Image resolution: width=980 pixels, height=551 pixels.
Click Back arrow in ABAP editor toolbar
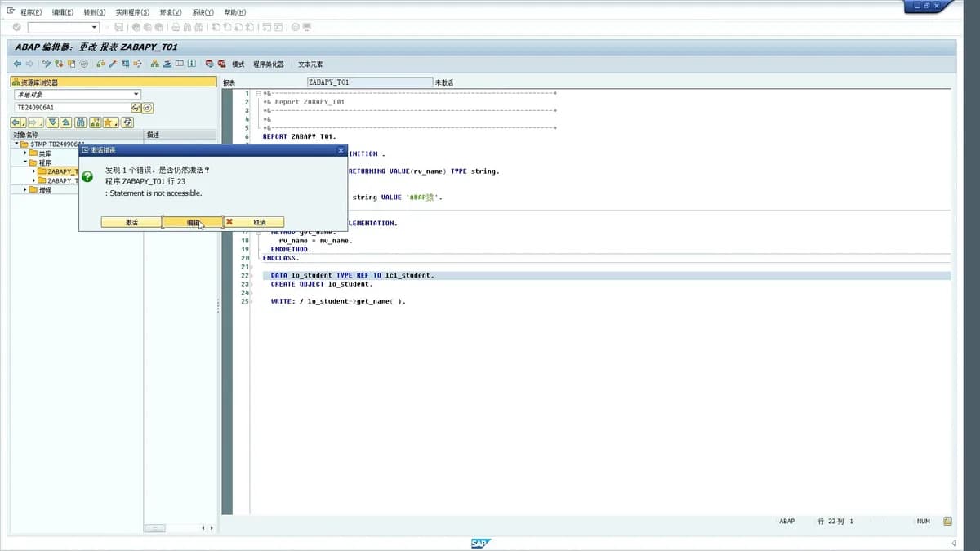coord(18,64)
